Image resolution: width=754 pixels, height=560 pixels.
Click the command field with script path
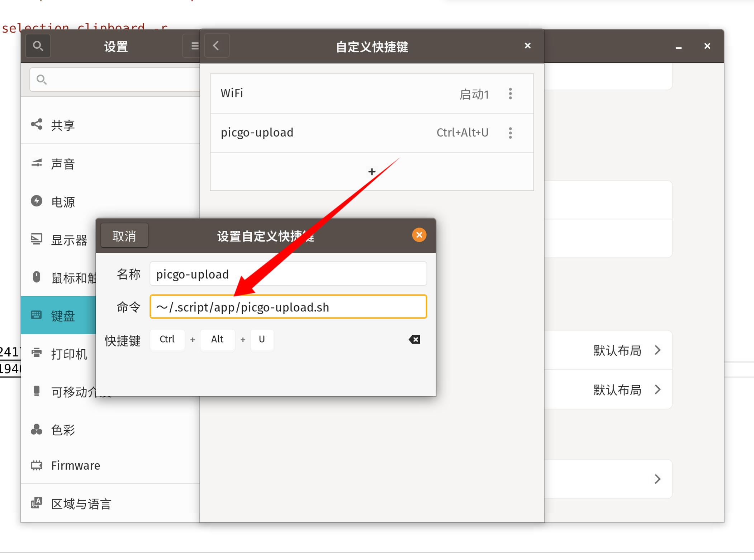click(x=288, y=307)
